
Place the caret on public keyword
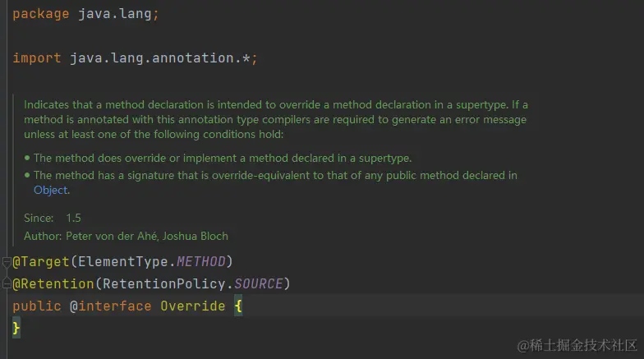point(36,306)
